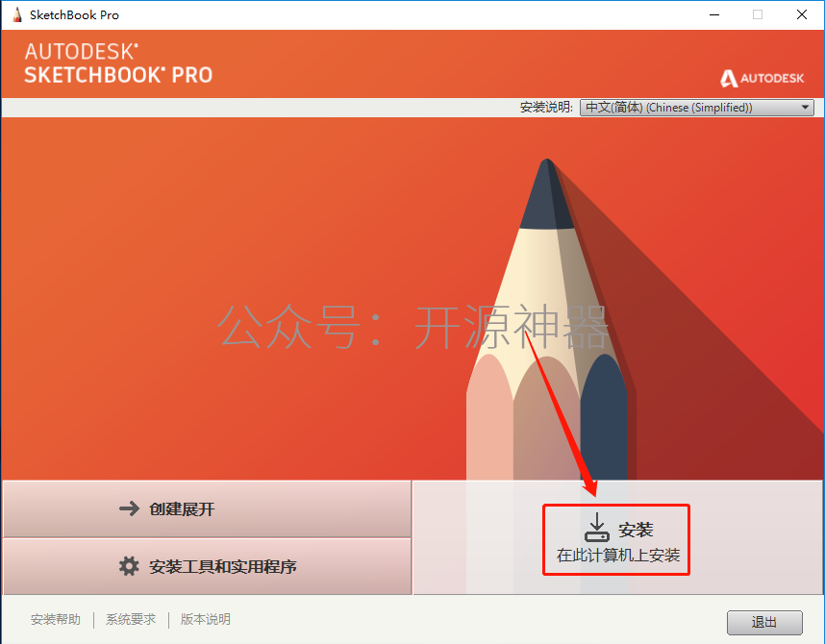Close the SketchBook Pro installer window
825x644 pixels.
tap(801, 14)
